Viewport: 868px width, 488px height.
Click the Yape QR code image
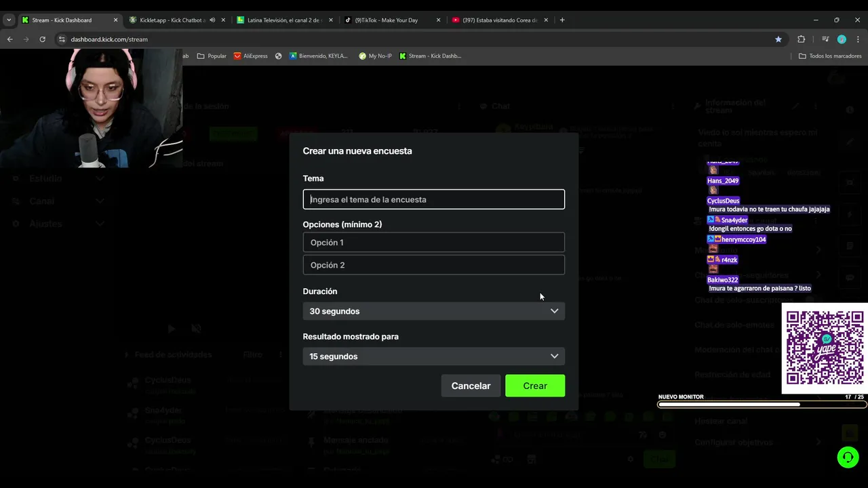[x=825, y=348]
